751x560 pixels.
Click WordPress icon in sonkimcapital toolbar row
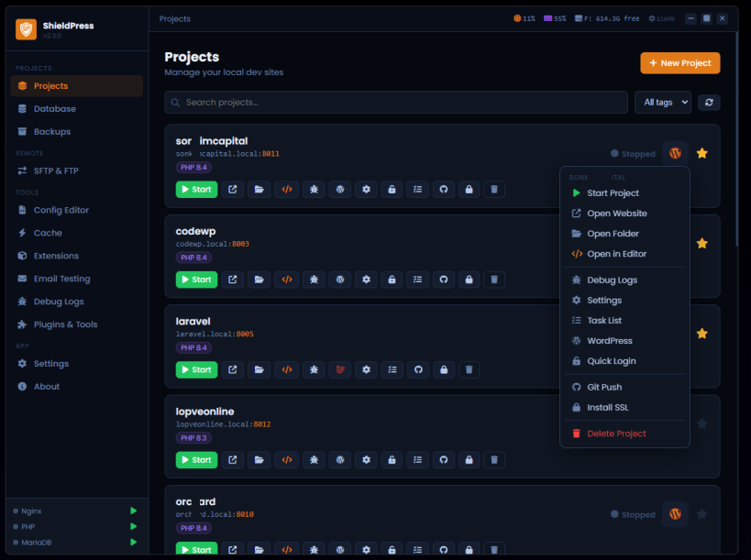pos(340,190)
